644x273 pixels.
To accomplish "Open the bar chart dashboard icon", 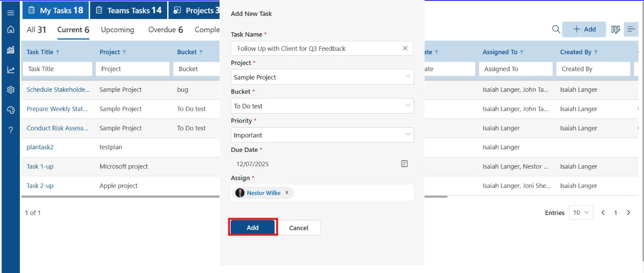I will (x=11, y=49).
